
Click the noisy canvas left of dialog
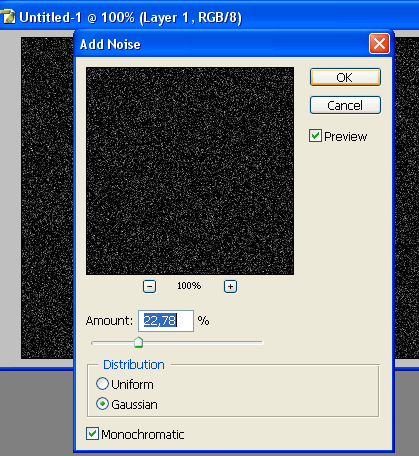pyautogui.click(x=47, y=198)
